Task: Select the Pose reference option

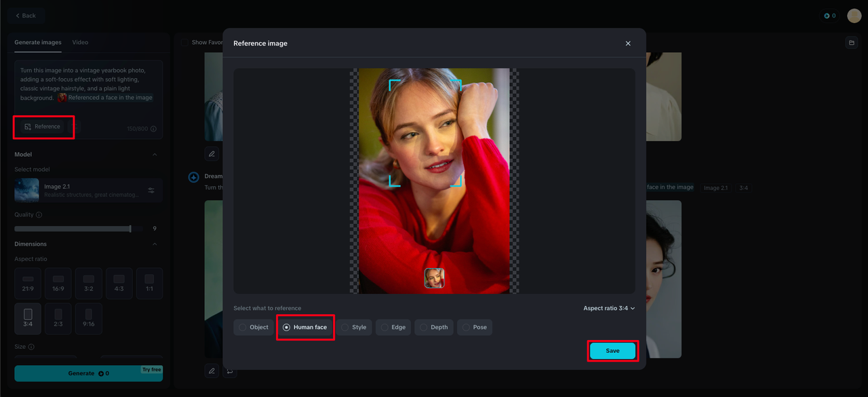Action: point(475,327)
